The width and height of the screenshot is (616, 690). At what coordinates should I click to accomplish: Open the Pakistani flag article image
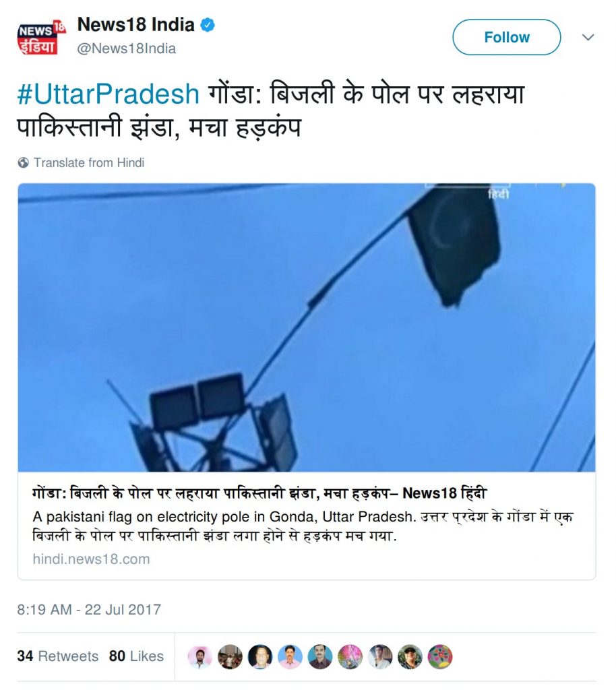(307, 327)
